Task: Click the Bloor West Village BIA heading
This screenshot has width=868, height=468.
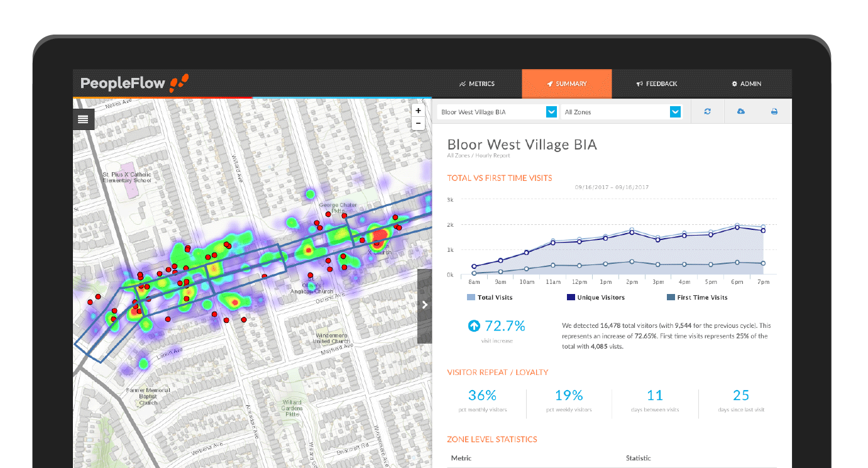Action: click(522, 145)
